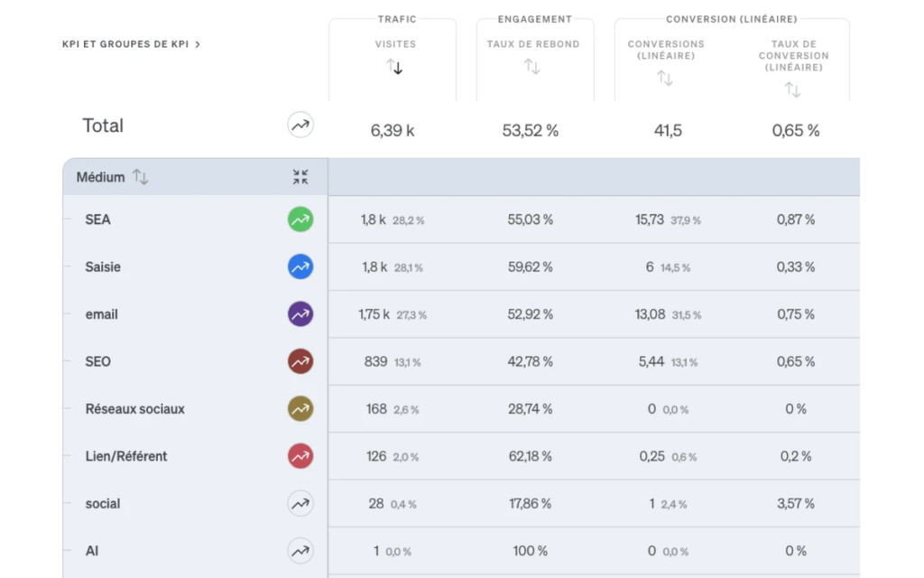
Task: Click Réseaux sociaux visits value 168
Action: [x=376, y=409]
